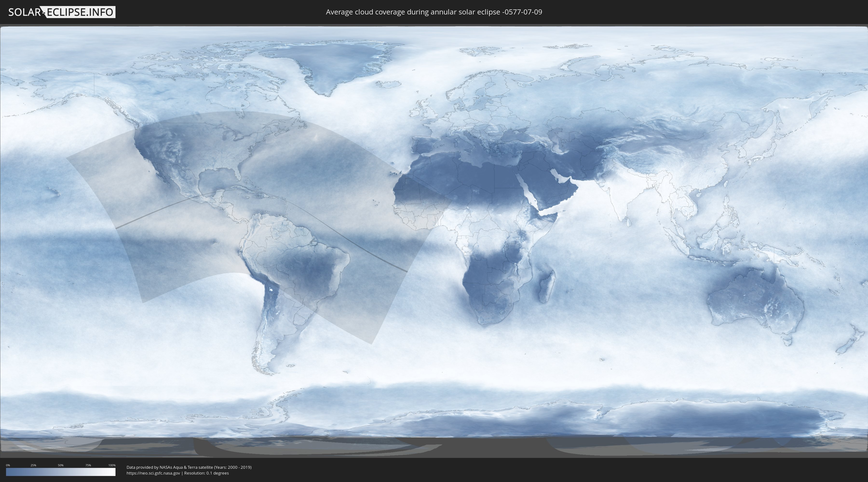Viewport: 868px width, 482px height.
Task: Click the 25% legend label
Action: pos(33,465)
